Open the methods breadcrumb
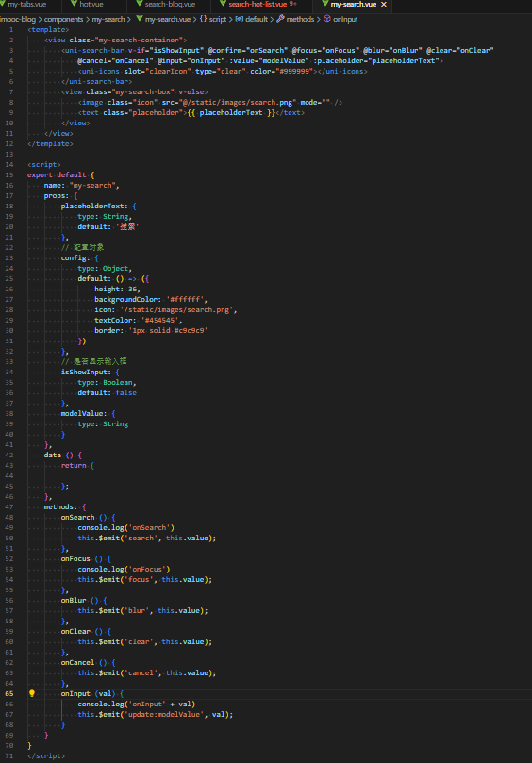 click(300, 19)
